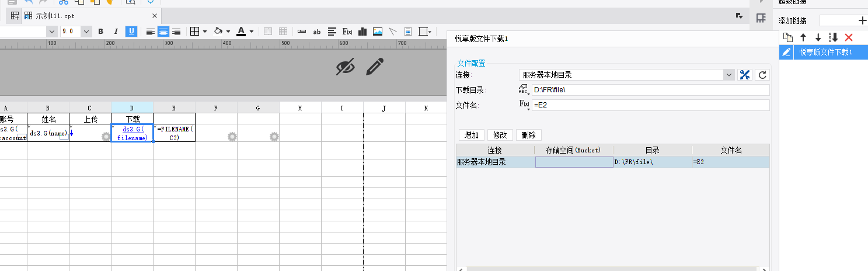Click the empty Bucket cell in row
This screenshot has height=271, width=868.
574,162
